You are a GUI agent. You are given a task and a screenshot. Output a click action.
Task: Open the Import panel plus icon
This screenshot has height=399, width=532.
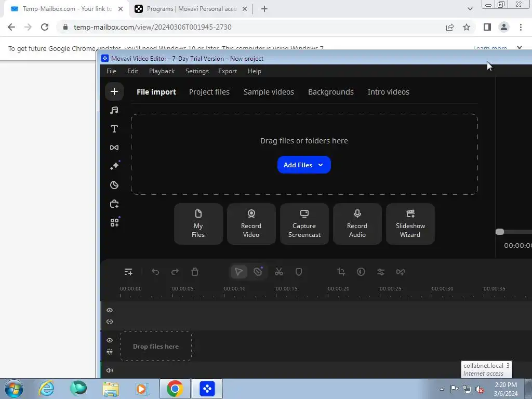pyautogui.click(x=114, y=91)
